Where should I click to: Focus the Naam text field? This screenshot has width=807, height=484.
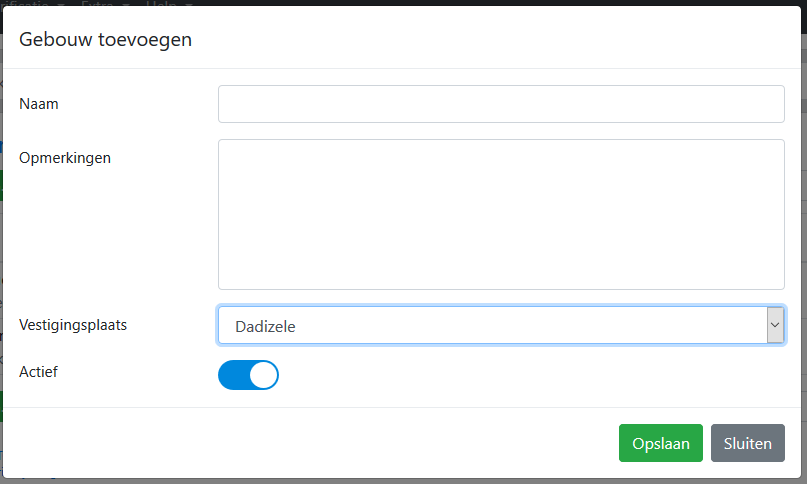click(501, 104)
